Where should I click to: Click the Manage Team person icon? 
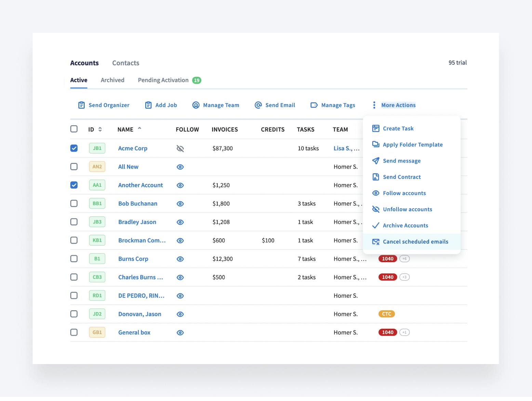click(196, 105)
